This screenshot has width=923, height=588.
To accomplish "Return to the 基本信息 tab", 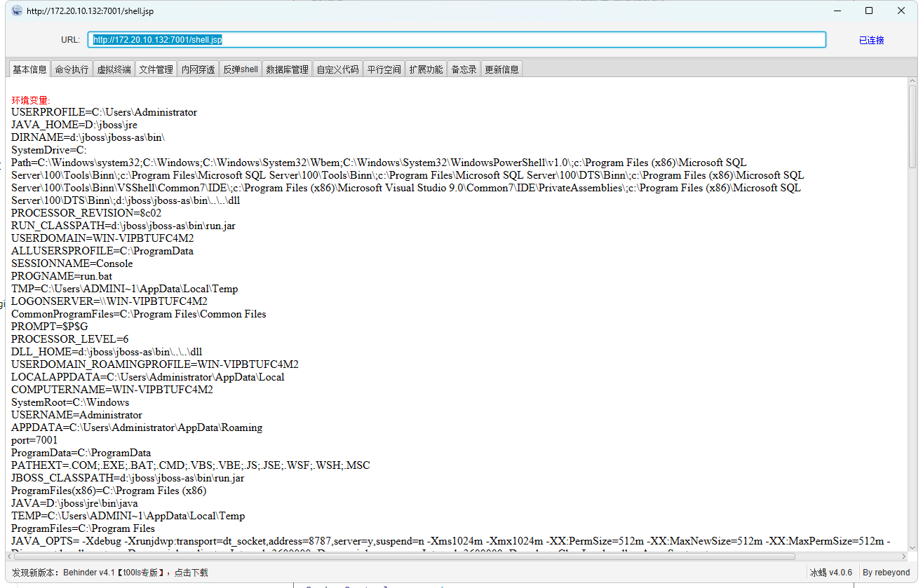I will 29,69.
